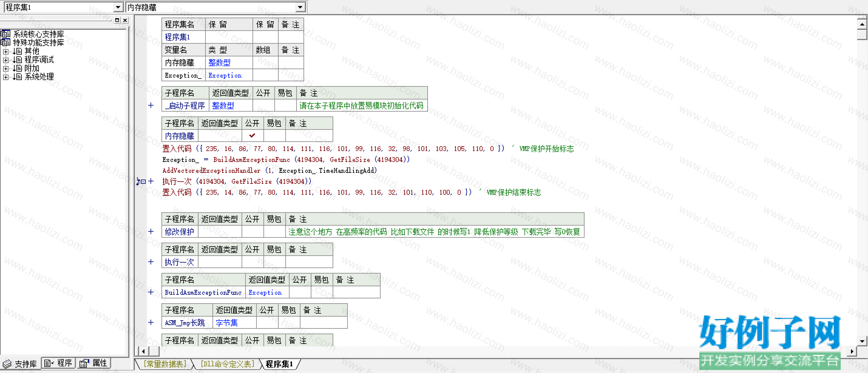Click the Exception_ = BuildAsmExceptionFunc line
The width and height of the screenshot is (868, 373).
(x=286, y=160)
